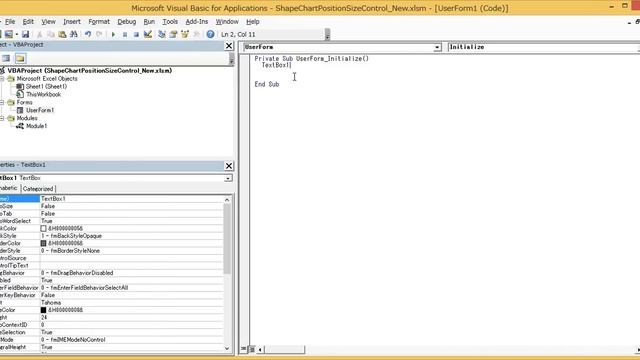Image resolution: width=640 pixels, height=360 pixels.
Task: Open Properties Window toolbar icon
Action: pyautogui.click(x=173, y=35)
